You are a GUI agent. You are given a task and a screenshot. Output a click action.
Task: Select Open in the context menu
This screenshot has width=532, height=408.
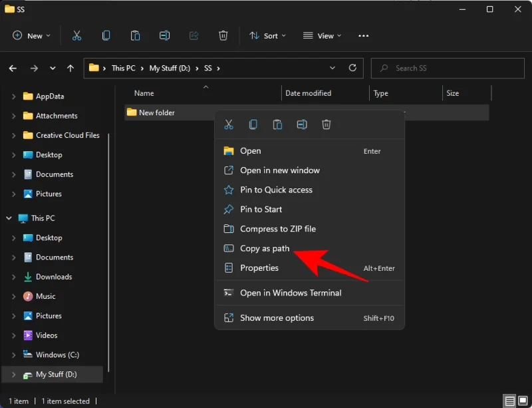click(309, 151)
